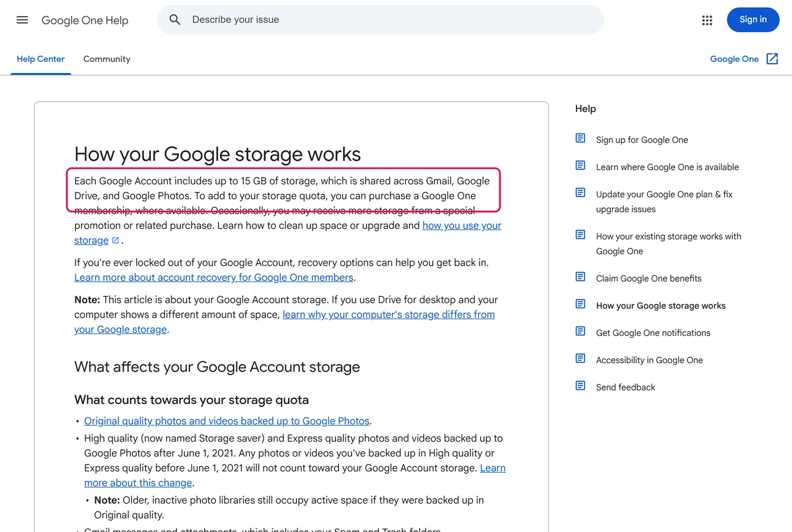
Task: Click the external-link icon after 'storage' link
Action: pos(115,241)
